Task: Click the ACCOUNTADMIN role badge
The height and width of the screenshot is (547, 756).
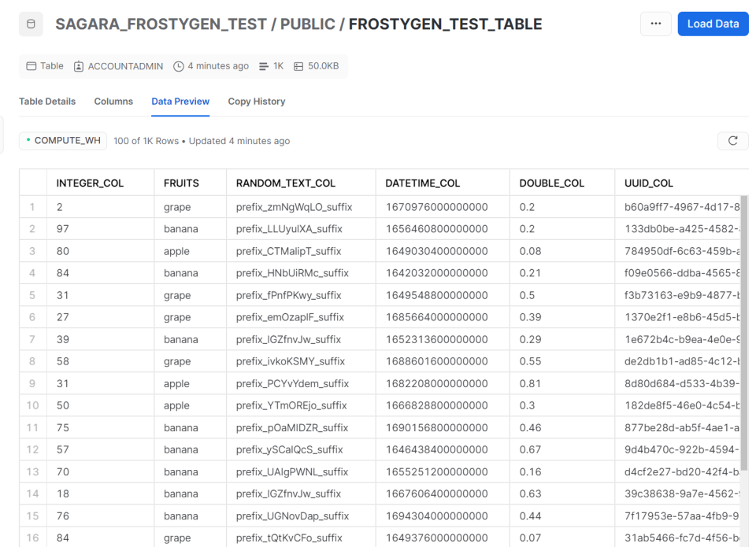Action: pyautogui.click(x=118, y=66)
